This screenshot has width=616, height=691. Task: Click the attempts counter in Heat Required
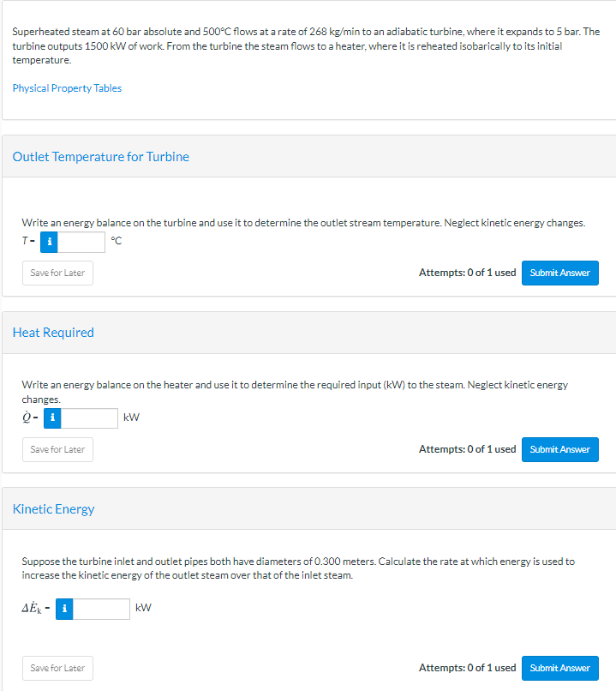(467, 449)
